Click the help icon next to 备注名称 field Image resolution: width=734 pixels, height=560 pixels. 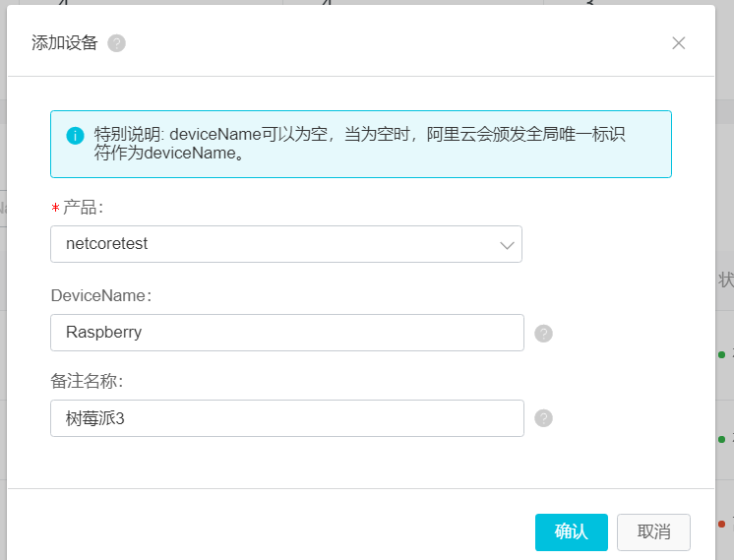544,418
